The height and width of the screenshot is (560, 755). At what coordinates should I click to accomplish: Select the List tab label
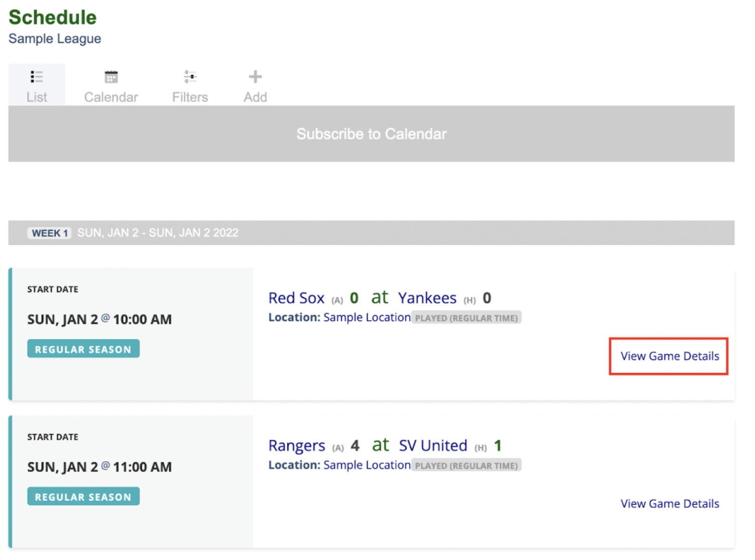(37, 97)
